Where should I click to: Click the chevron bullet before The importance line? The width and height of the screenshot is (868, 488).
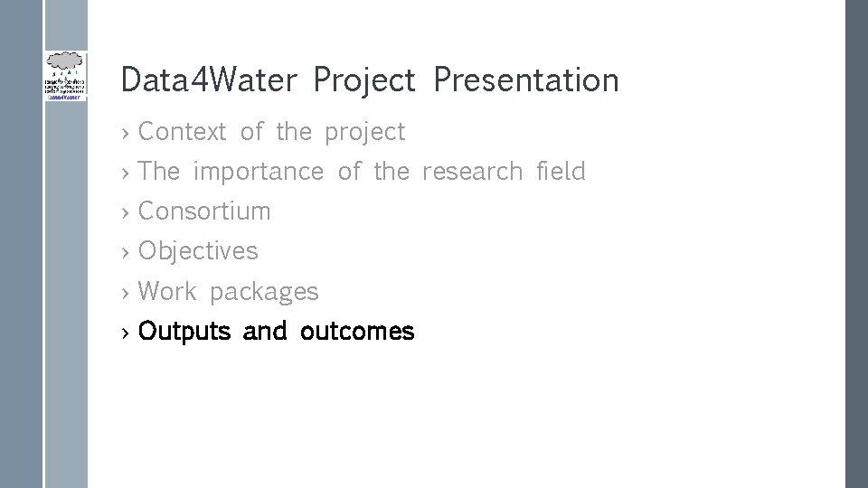point(125,174)
